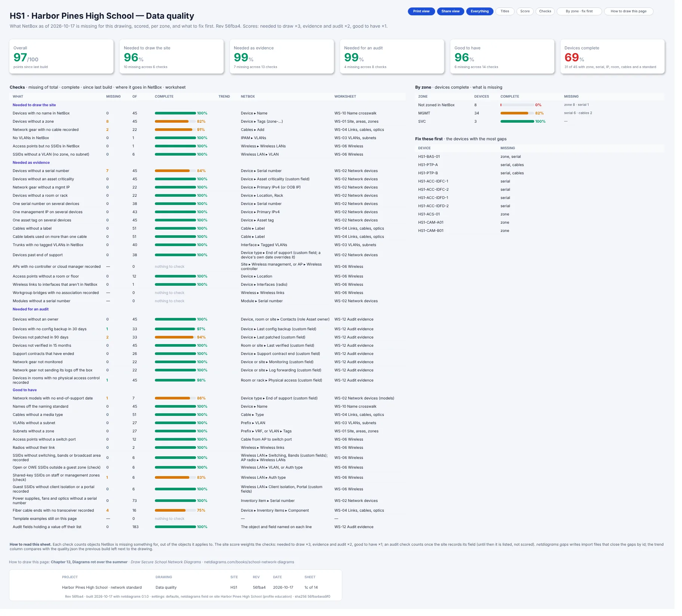Click 'Devices not patched in 90 days' check

tap(40, 337)
